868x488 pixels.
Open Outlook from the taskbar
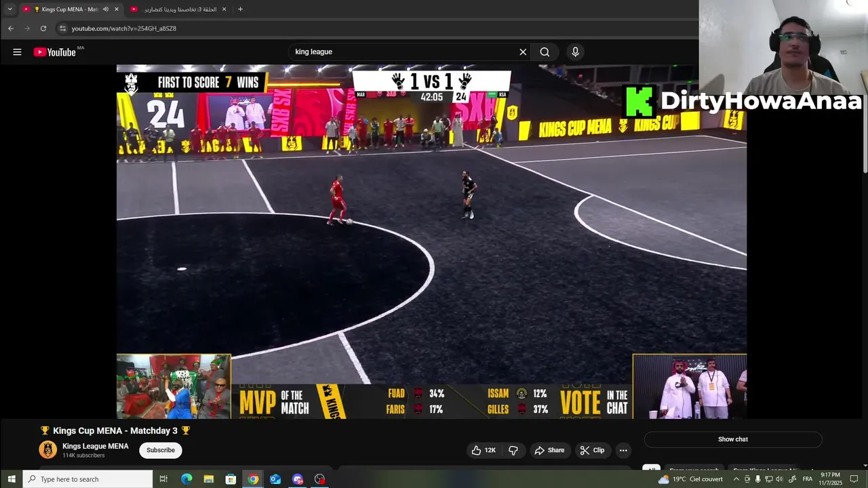tap(275, 479)
